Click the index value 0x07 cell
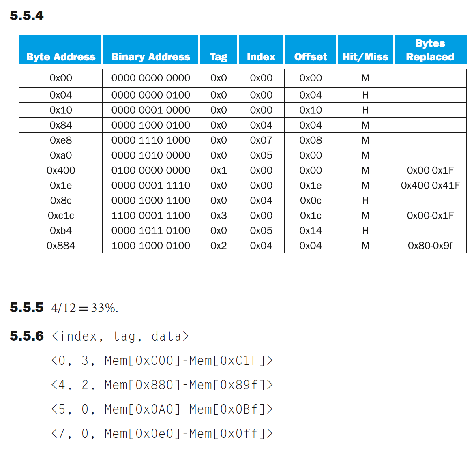This screenshot has height=450, width=476. coord(261,140)
